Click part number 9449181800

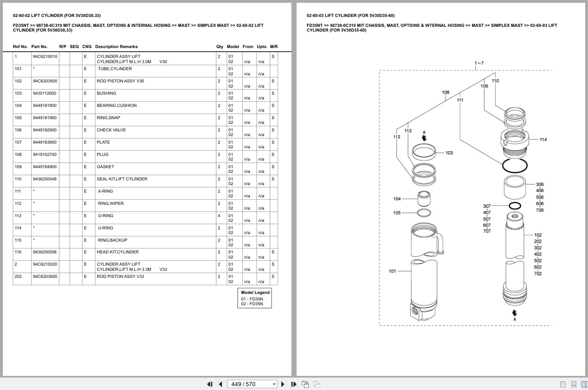click(44, 106)
